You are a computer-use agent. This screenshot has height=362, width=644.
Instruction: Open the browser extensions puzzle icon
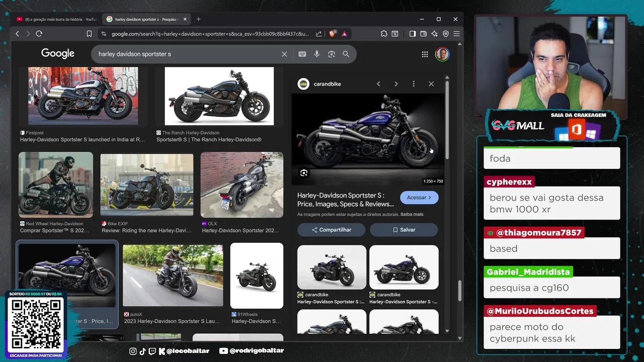(x=384, y=34)
